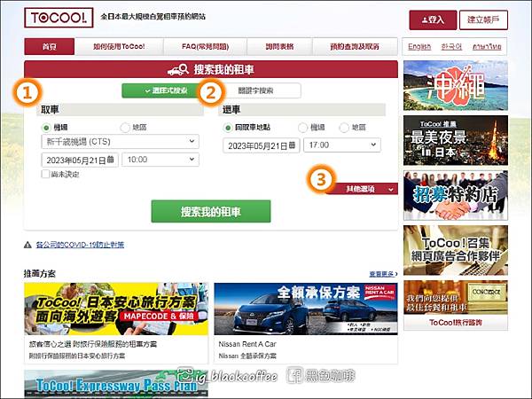Click the 'Nissan 全額承保方案' caption
Screen dimensions: 532x399
click(x=247, y=356)
